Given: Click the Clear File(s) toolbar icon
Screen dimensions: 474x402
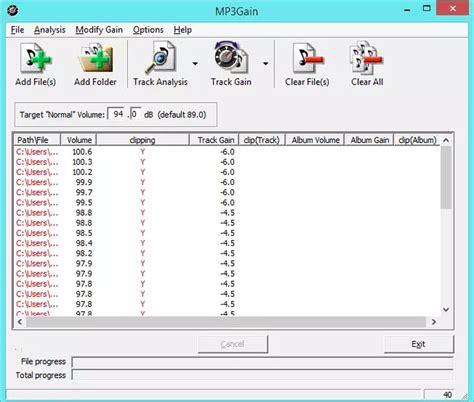Looking at the screenshot, I should coord(307,64).
